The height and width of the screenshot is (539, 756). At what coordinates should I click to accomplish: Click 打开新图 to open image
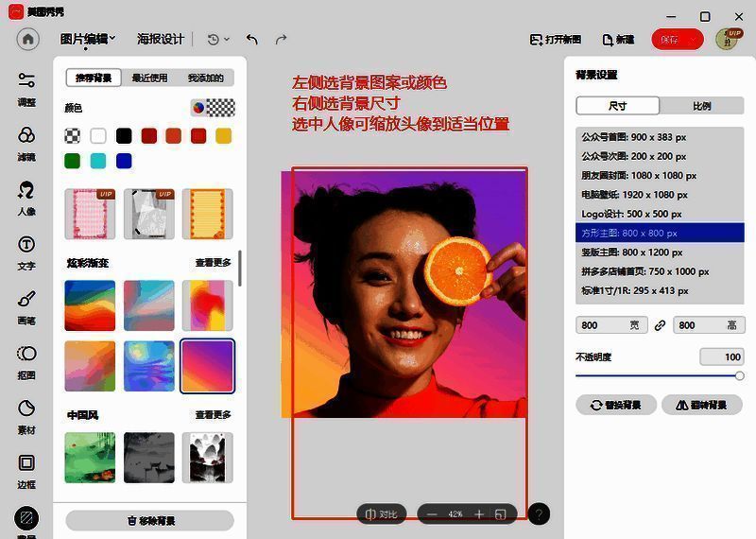click(556, 40)
